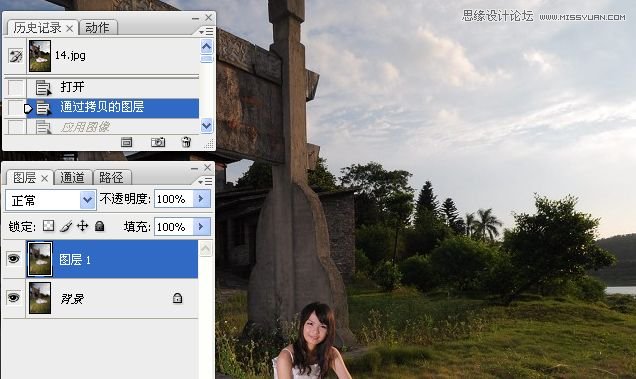Image resolution: width=636 pixels, height=379 pixels.
Task: Delete current history state trash icon
Action: [x=186, y=142]
